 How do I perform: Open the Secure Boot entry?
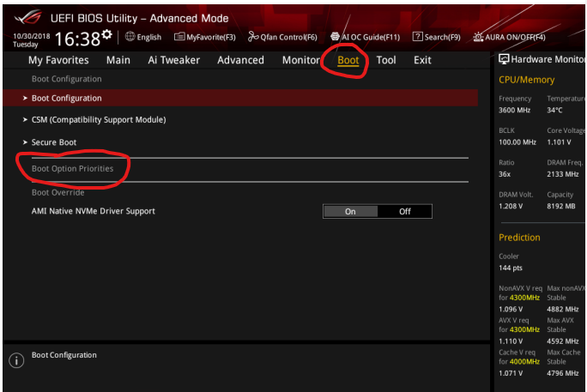(54, 142)
